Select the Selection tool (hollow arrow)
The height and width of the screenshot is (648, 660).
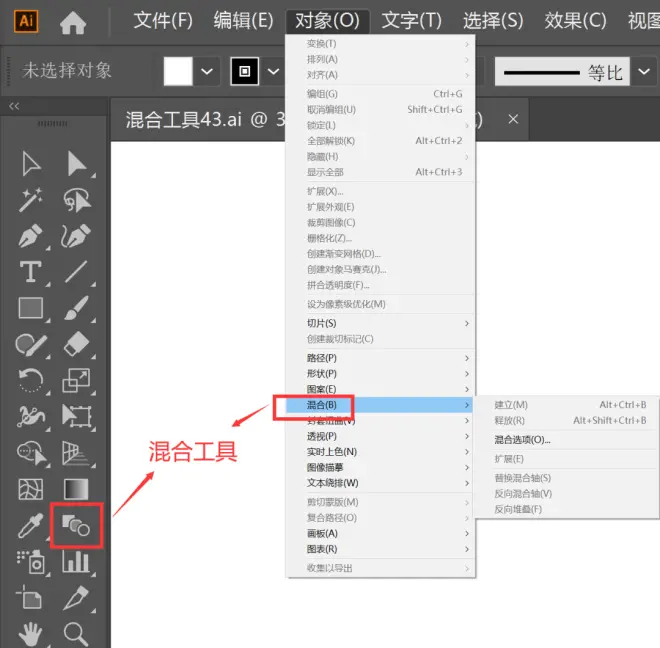(x=31, y=164)
